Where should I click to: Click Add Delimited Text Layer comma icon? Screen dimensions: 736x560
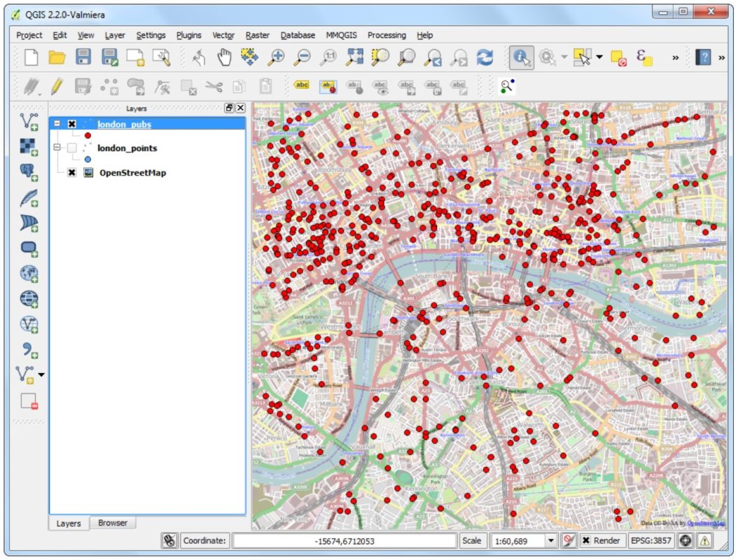[29, 349]
